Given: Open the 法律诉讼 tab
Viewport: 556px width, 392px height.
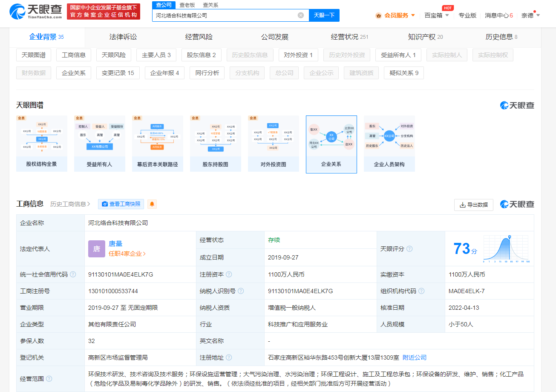Looking at the screenshot, I should click(123, 37).
